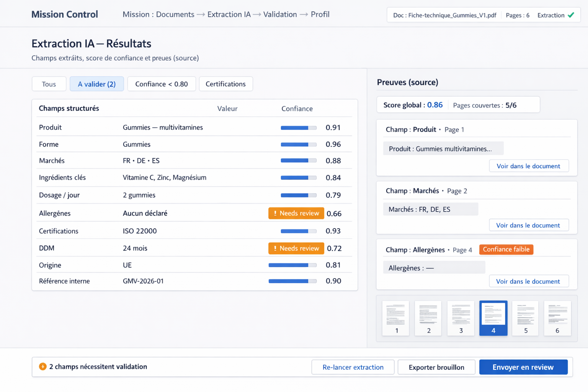Click the orange warning icon in footer

43,366
